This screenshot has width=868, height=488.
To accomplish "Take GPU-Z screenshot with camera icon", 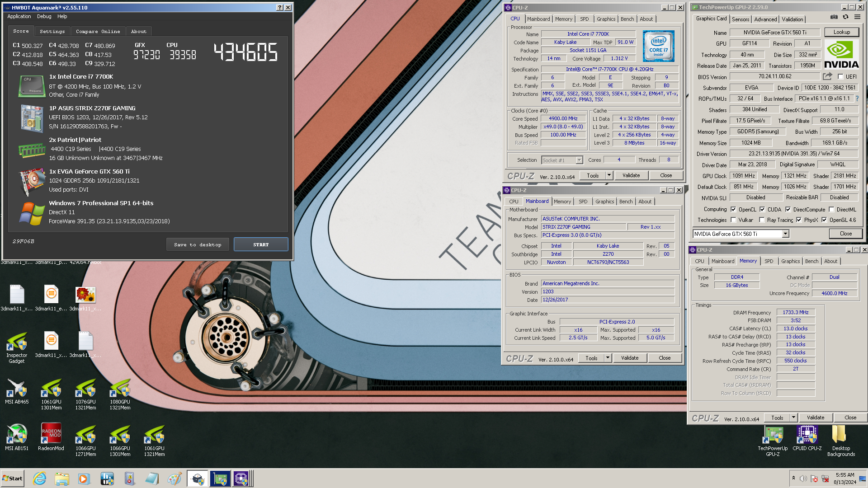I will (834, 17).
